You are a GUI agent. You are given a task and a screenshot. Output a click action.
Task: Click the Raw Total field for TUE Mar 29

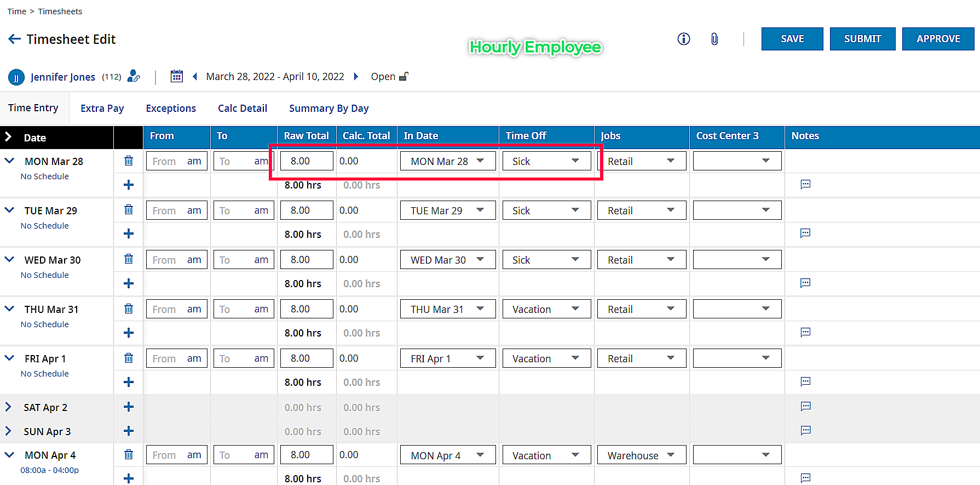[x=307, y=210]
